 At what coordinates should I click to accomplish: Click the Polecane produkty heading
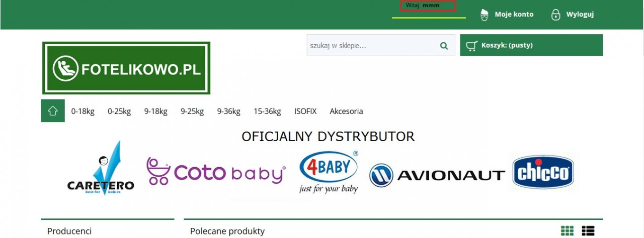227,231
